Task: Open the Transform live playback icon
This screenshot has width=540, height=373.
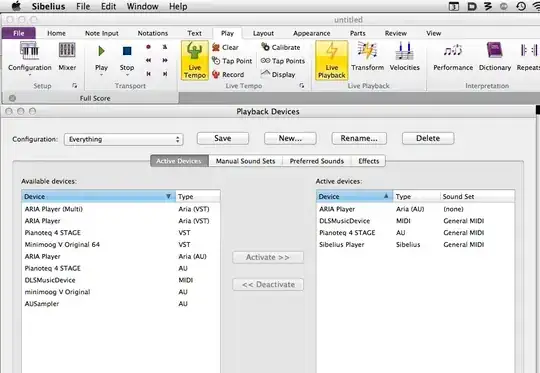Action: [x=367, y=51]
